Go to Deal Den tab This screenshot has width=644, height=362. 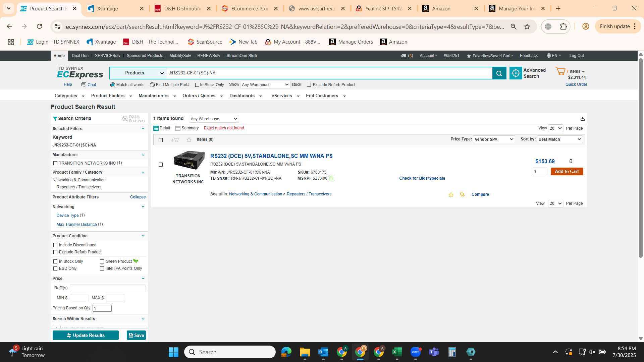[x=80, y=56]
